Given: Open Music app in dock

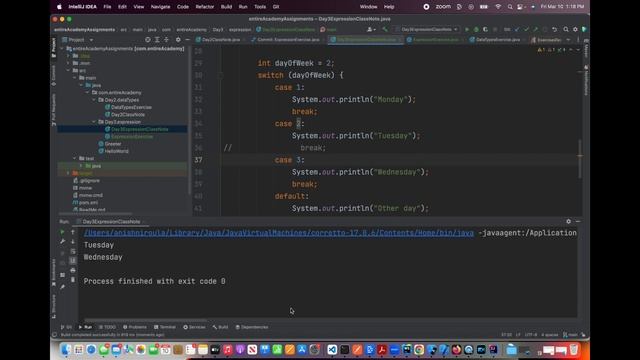Looking at the screenshot, I should pyautogui.click(x=227, y=350).
